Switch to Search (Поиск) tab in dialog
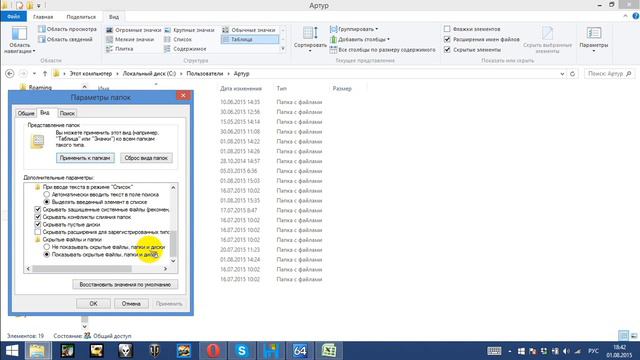 point(67,113)
